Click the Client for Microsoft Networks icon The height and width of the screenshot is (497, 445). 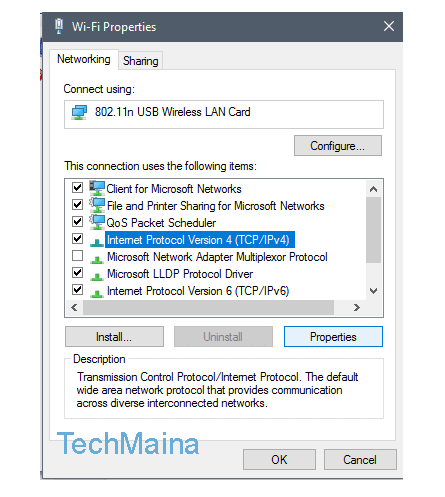click(97, 188)
